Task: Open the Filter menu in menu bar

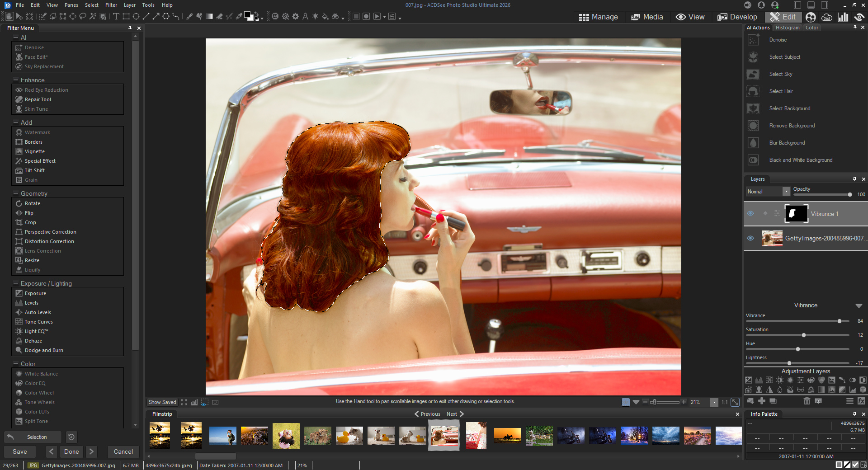Action: click(x=111, y=5)
